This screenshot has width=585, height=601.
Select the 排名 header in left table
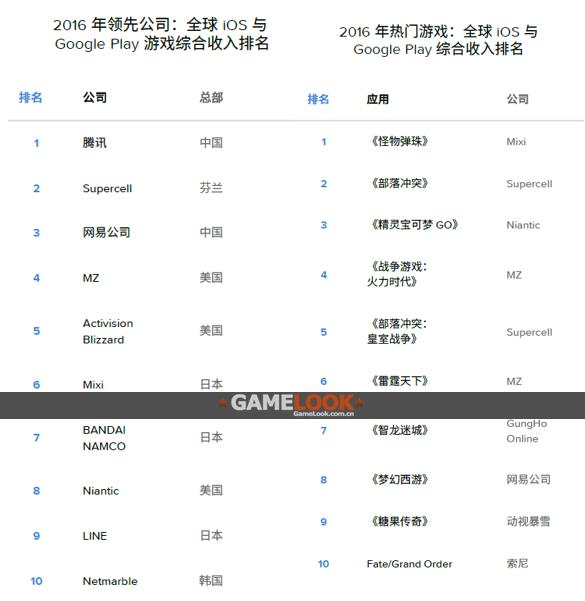pyautogui.click(x=30, y=97)
